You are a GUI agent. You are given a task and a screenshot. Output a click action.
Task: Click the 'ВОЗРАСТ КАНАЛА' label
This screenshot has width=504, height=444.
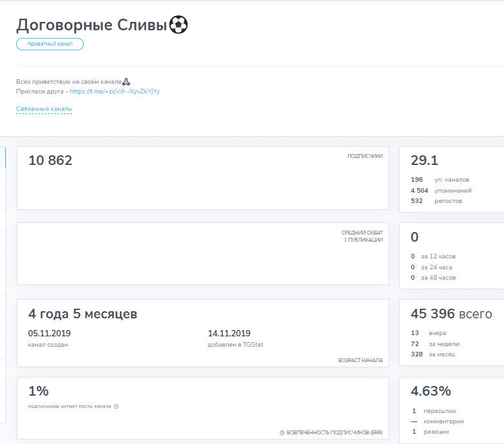360,360
